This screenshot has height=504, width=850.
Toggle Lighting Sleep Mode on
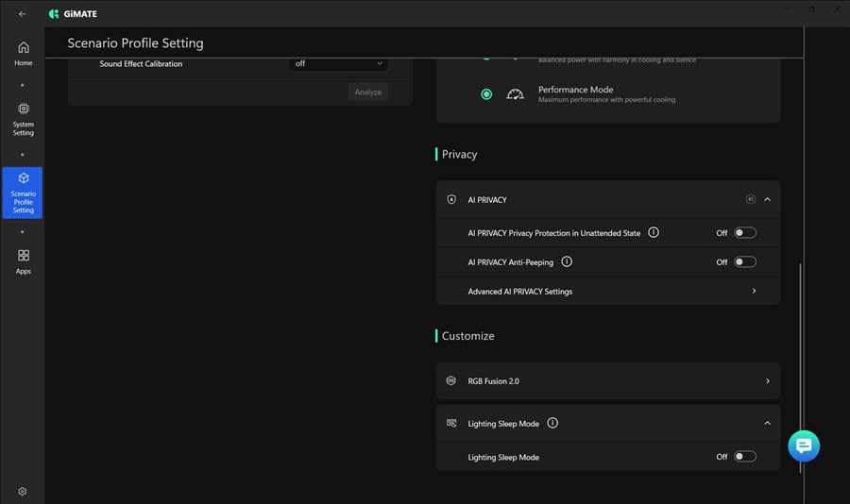point(744,457)
